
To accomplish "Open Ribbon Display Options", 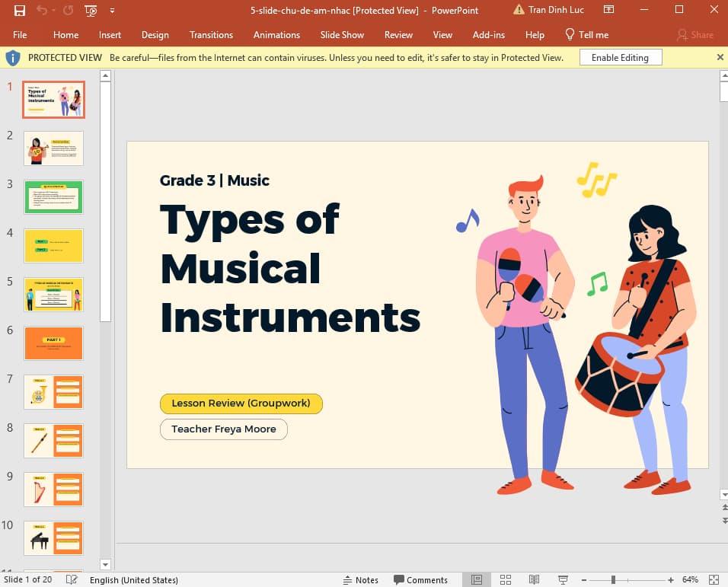I will coord(608,10).
